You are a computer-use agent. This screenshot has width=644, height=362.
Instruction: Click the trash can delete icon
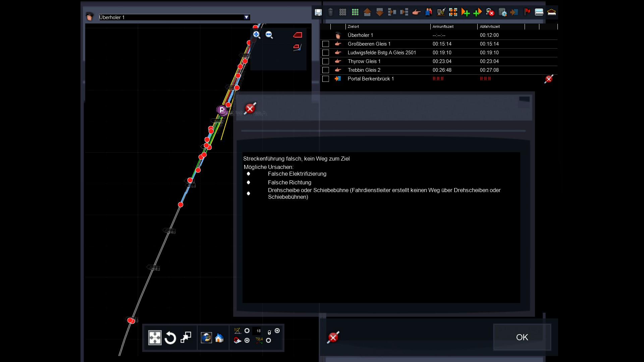[330, 12]
